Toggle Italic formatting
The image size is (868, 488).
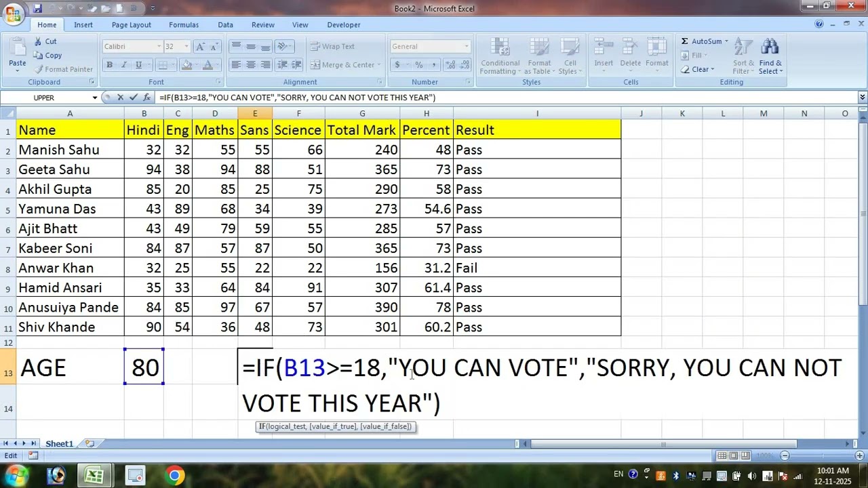124,65
